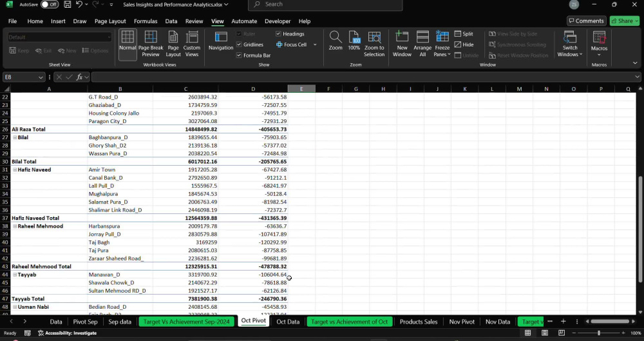Image resolution: width=644 pixels, height=341 pixels.
Task: Select column E header
Action: pos(301,89)
